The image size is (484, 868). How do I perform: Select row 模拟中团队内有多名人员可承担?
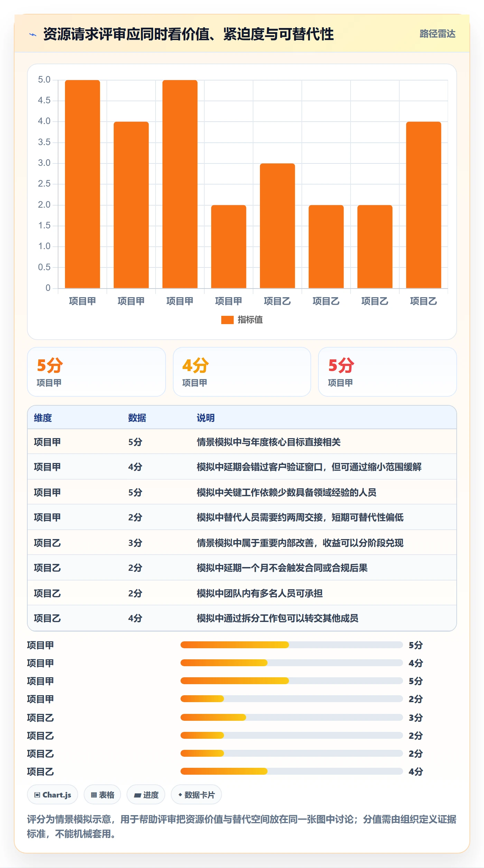242,593
